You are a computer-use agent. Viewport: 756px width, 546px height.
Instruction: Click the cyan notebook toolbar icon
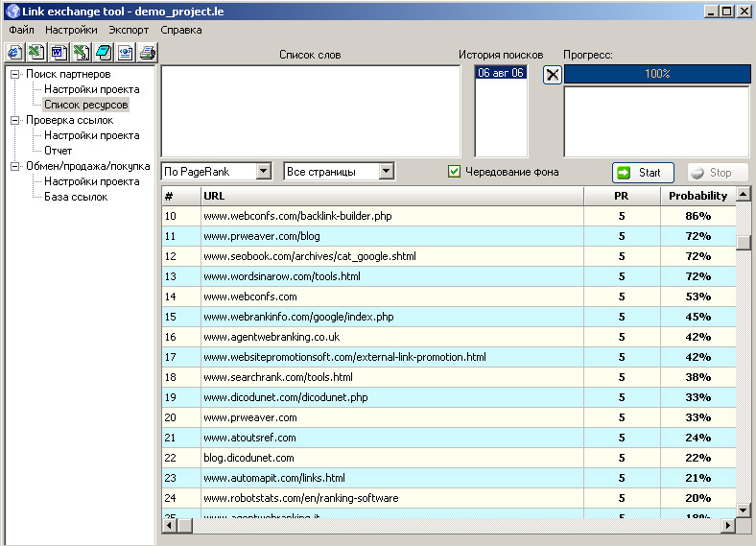point(103,52)
